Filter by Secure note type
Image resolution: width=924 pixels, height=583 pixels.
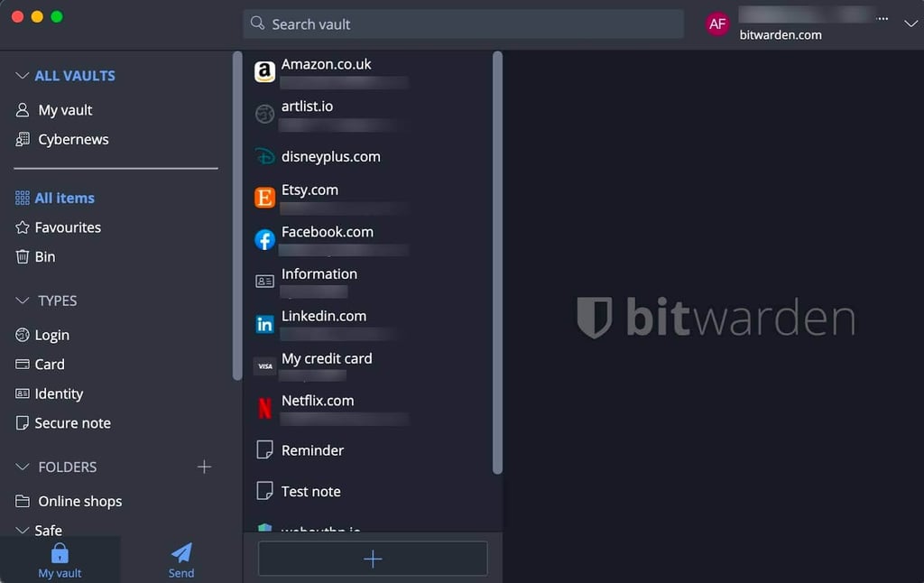pos(72,422)
